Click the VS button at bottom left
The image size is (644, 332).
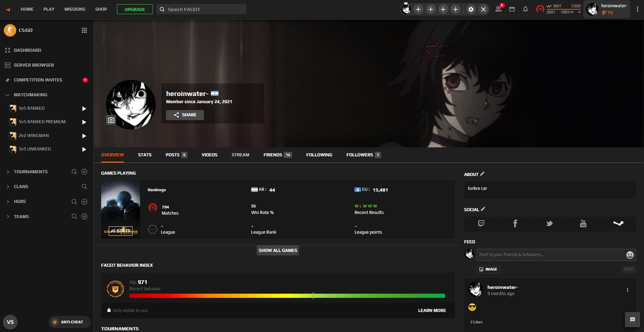point(10,322)
